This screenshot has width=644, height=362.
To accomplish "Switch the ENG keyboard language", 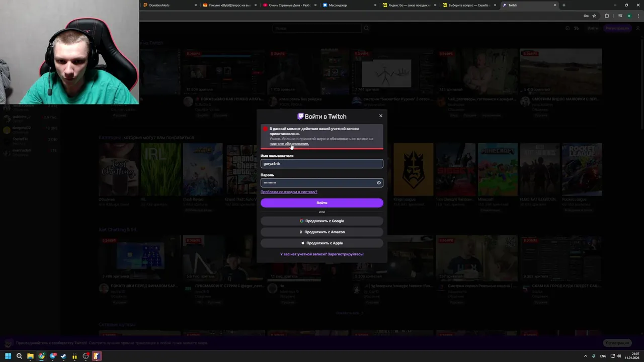I will (603, 356).
